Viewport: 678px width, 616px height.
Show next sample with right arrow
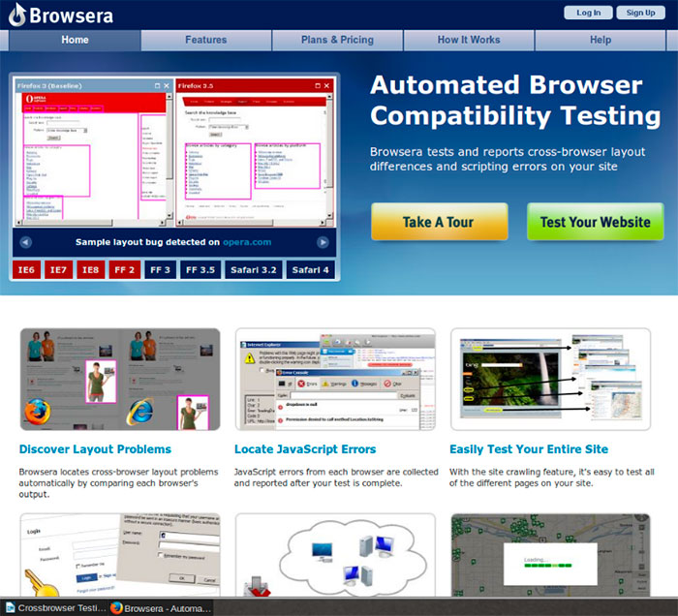[323, 242]
